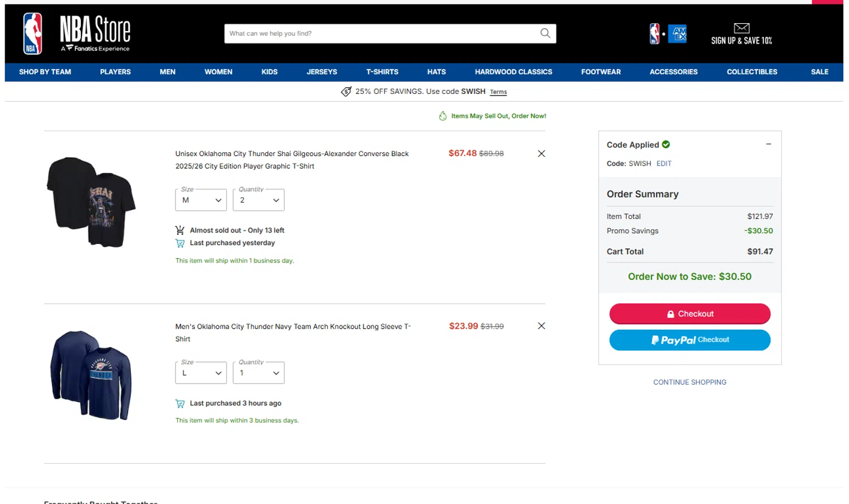Click 'ship within 3 business days' text
849x504 pixels.
(x=237, y=420)
